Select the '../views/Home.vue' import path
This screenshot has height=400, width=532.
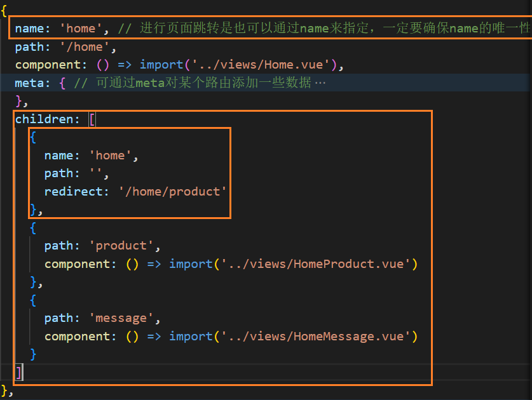261,65
